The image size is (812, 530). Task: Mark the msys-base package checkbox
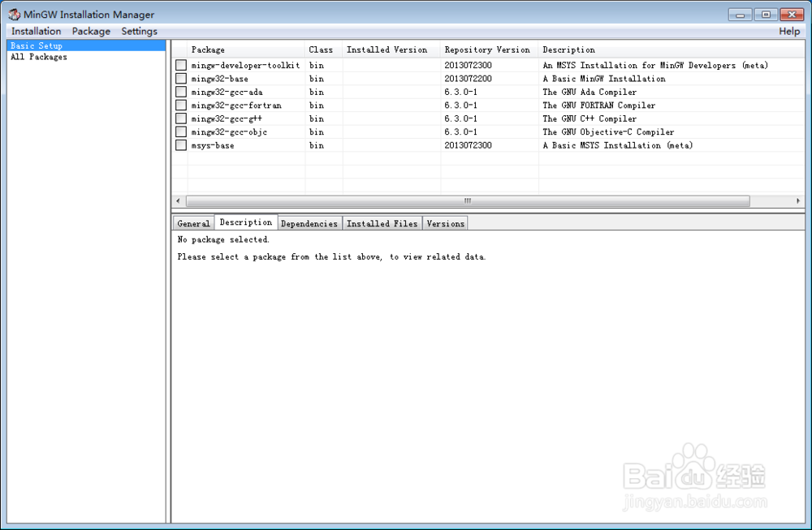181,145
